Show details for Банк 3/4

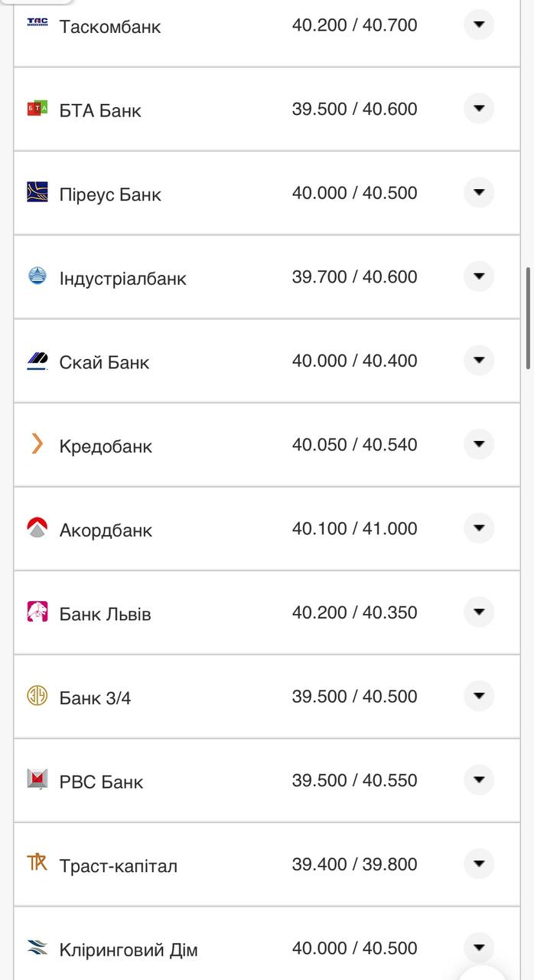pos(479,696)
